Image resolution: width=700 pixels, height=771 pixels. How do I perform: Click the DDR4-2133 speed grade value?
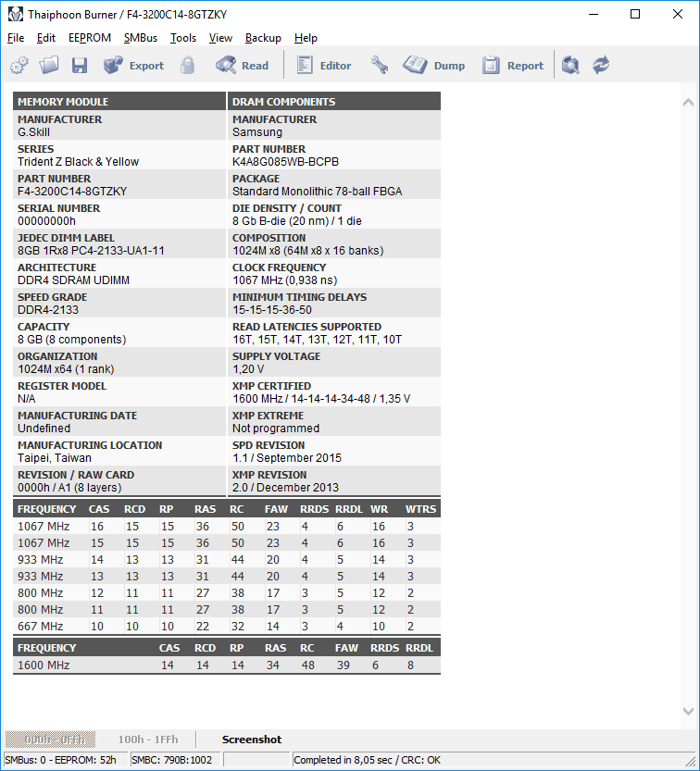[48, 310]
